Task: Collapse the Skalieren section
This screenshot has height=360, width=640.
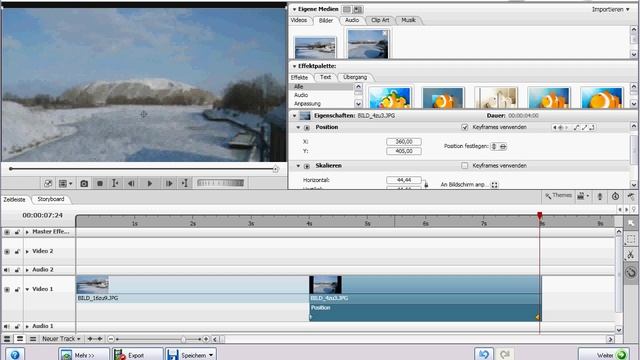Action: (x=298, y=166)
